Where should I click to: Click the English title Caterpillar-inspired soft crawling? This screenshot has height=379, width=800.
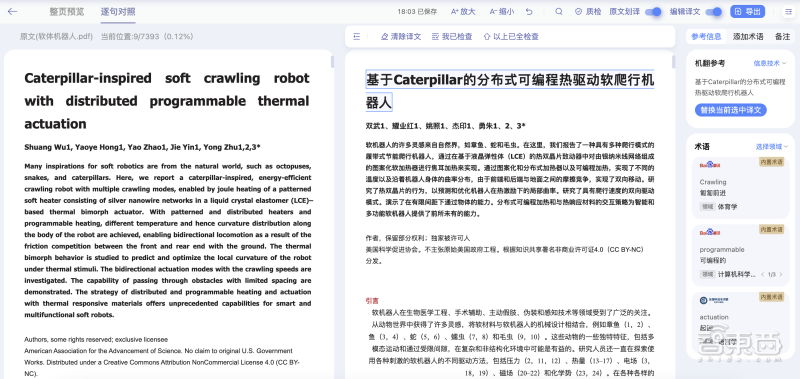click(167, 101)
